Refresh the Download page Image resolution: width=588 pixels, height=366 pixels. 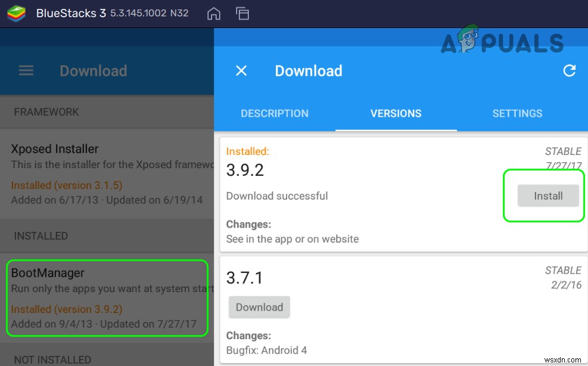[570, 70]
